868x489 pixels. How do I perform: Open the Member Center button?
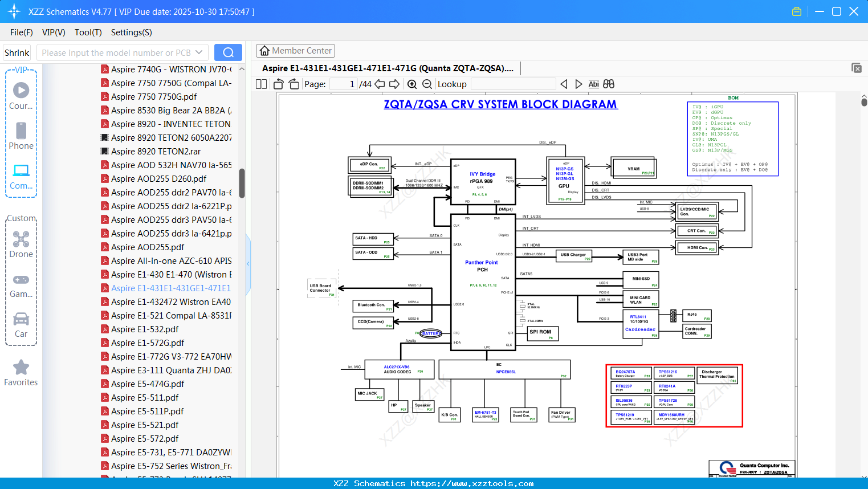point(295,51)
